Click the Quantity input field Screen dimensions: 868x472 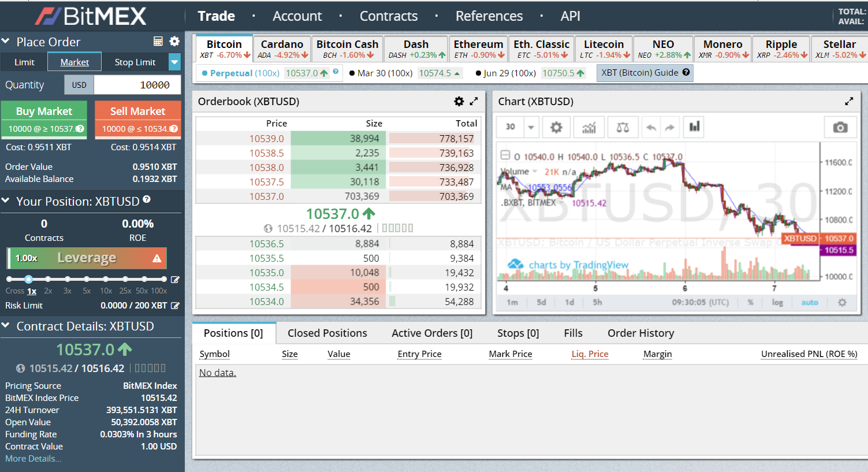point(137,85)
